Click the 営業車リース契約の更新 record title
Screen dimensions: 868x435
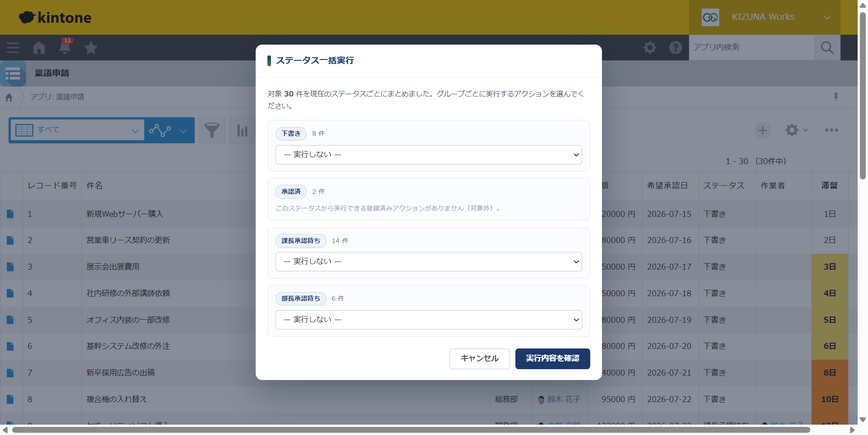click(x=128, y=240)
